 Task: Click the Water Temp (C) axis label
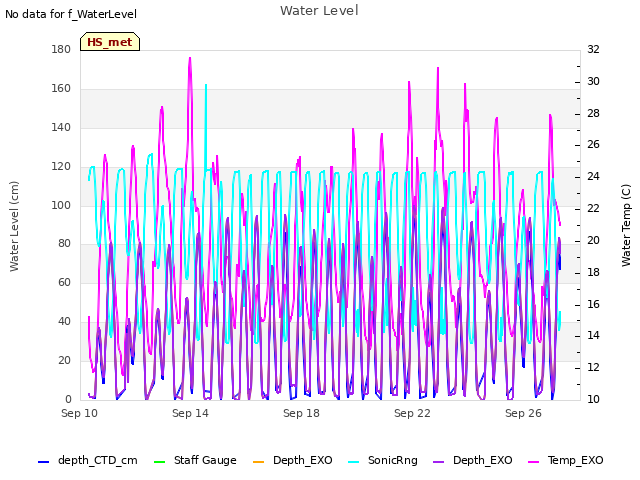pos(626,225)
